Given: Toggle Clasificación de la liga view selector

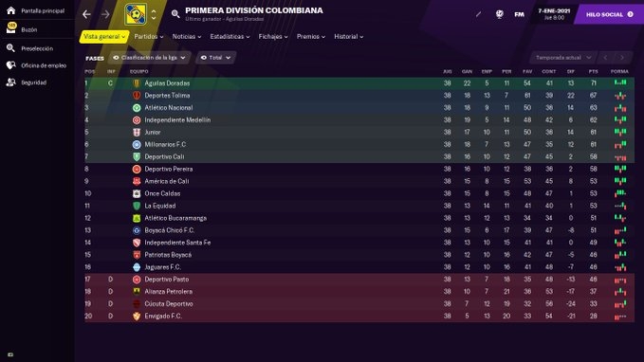Looking at the screenshot, I should (x=150, y=58).
